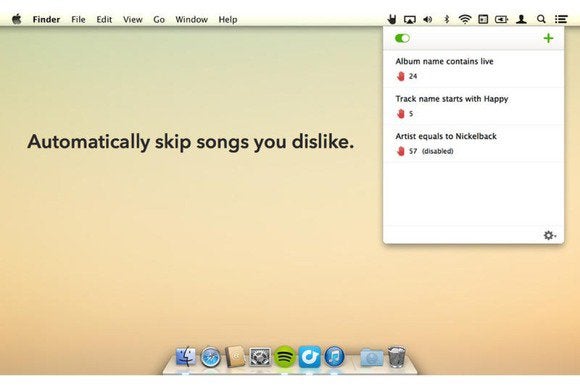Click the rock hand menu bar icon
The image size is (580, 388).
point(392,19)
